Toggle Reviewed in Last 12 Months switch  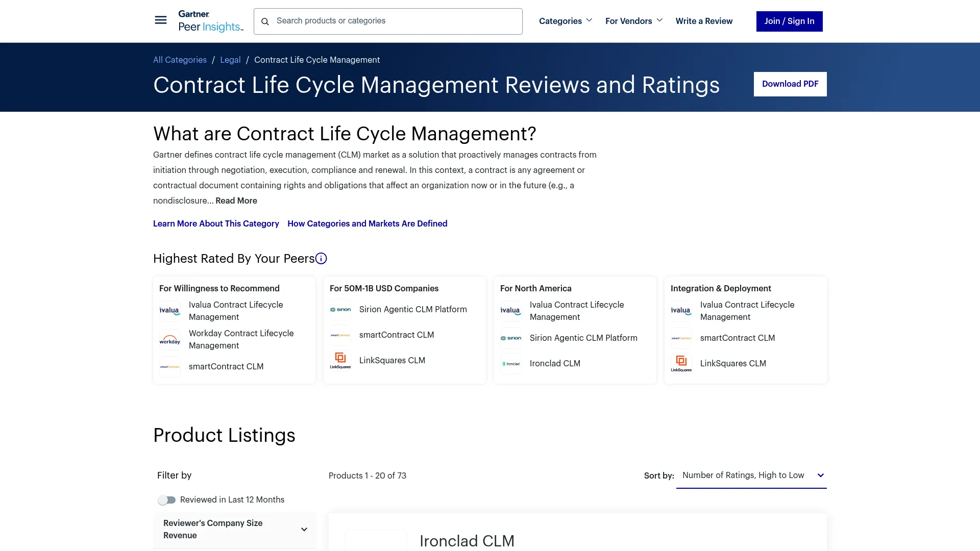[x=166, y=500]
